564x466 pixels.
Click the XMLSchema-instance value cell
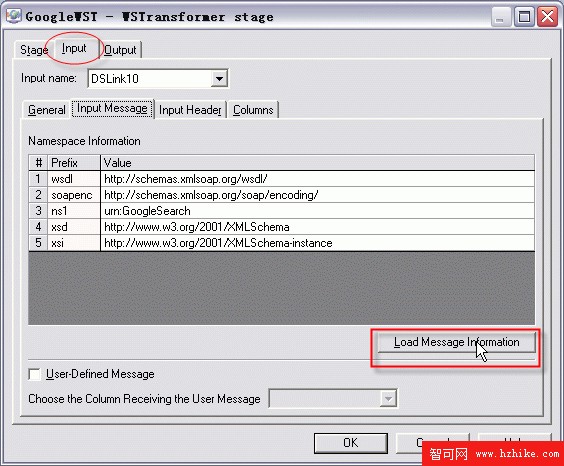[x=318, y=243]
